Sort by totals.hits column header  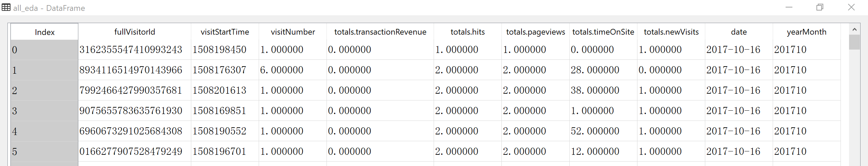pyautogui.click(x=468, y=32)
